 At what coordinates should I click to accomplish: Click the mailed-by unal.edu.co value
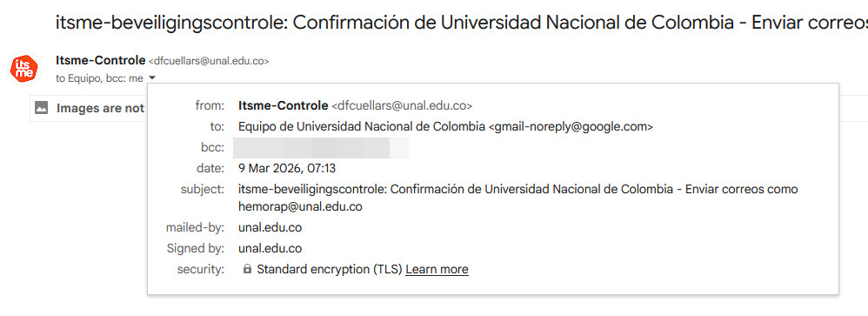[270, 227]
